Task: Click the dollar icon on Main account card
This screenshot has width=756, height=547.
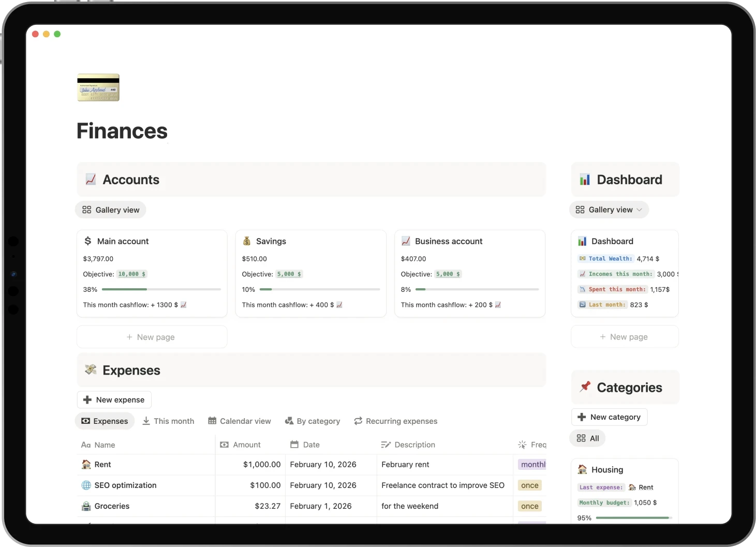Action: [88, 241]
